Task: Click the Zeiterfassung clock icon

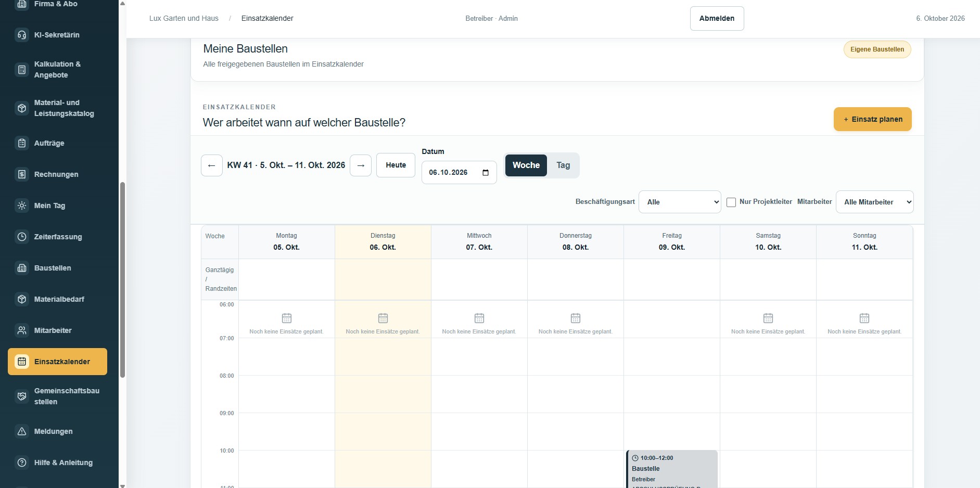Action: pos(22,237)
